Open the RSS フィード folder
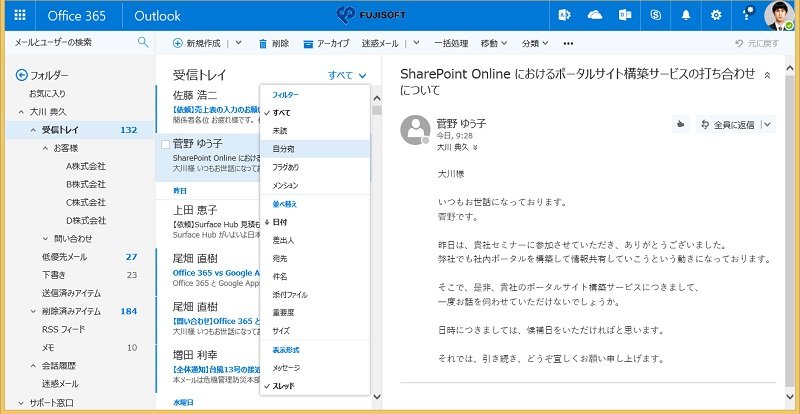This screenshot has width=800, height=414. tap(63, 329)
